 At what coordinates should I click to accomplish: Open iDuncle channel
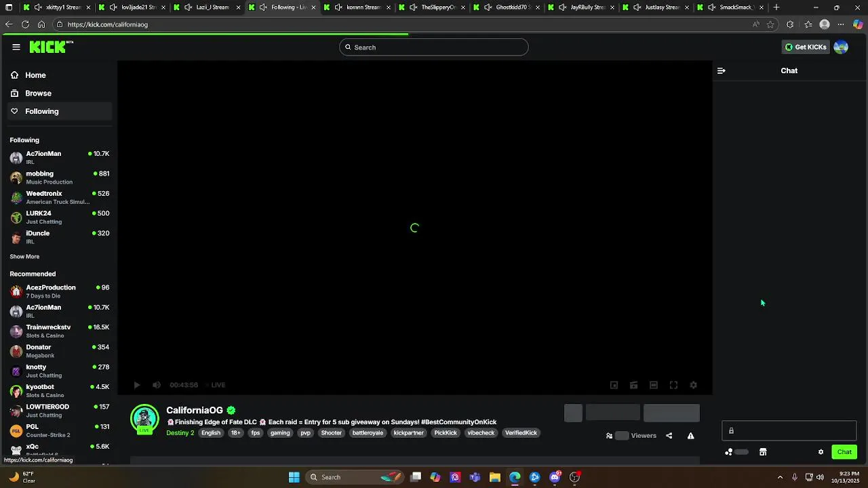click(60, 237)
